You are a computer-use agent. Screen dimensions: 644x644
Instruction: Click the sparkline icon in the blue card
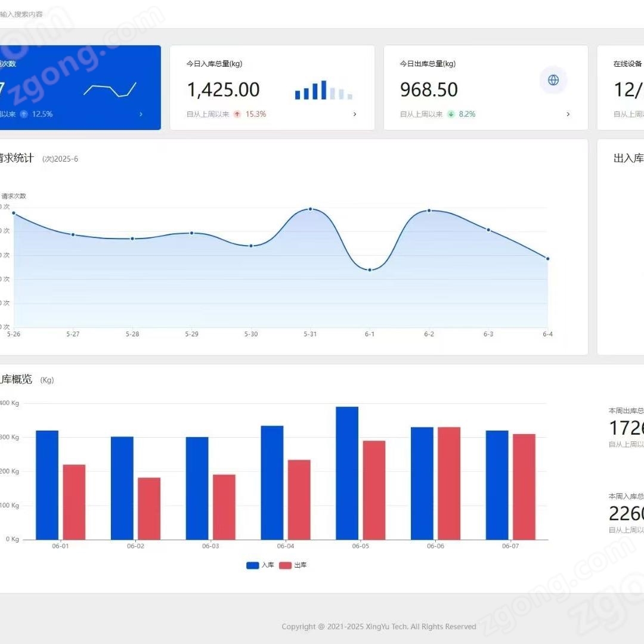coord(110,89)
